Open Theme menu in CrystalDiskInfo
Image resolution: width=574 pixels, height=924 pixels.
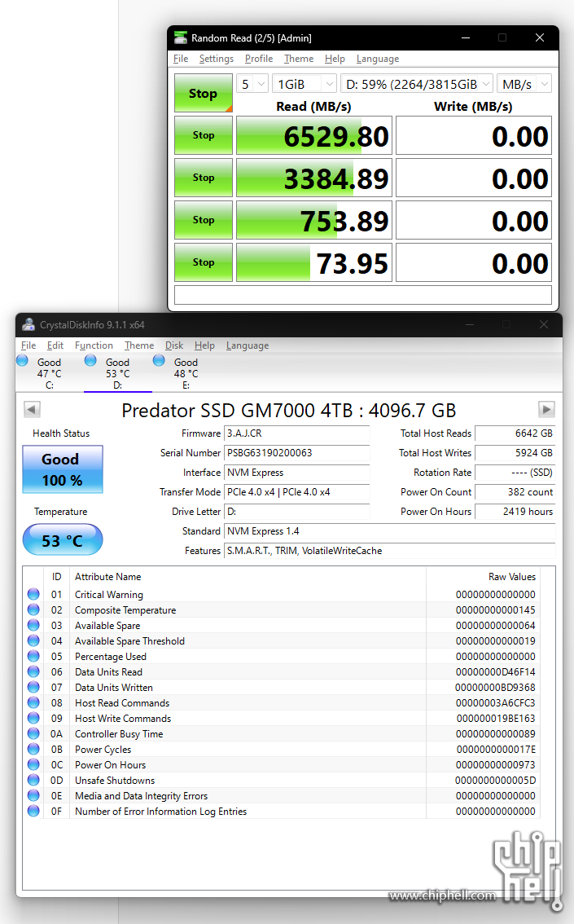(139, 345)
